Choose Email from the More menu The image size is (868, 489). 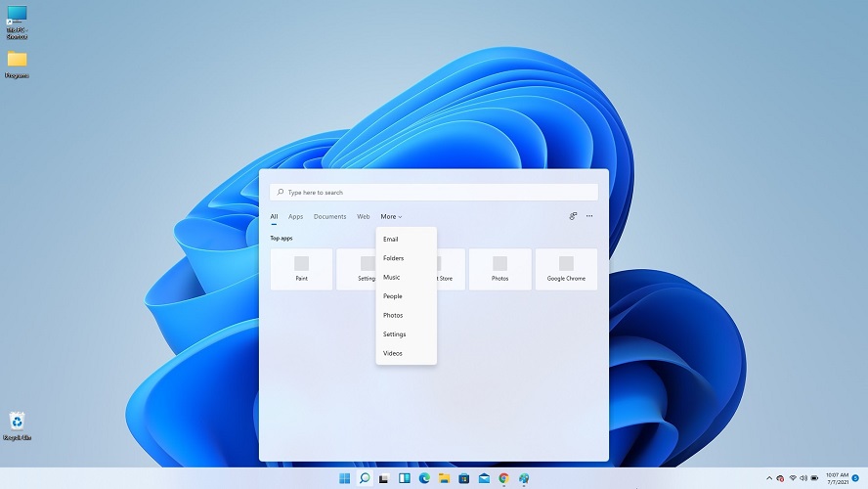point(407,240)
